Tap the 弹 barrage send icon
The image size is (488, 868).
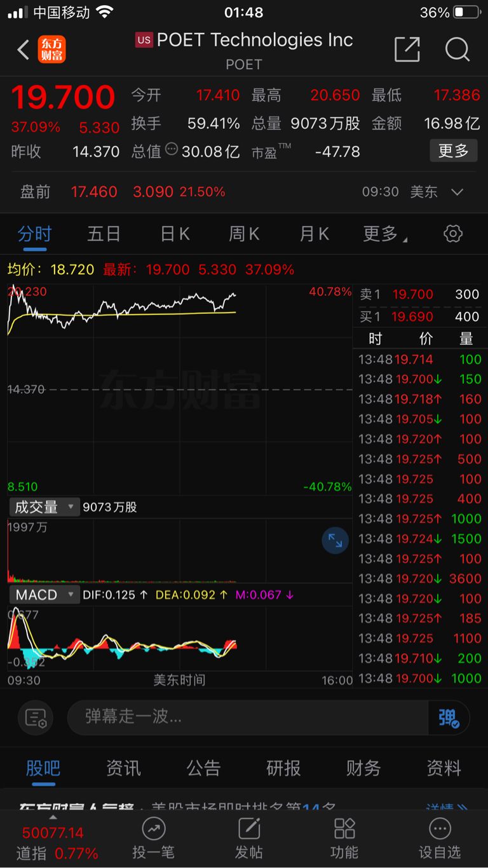449,718
